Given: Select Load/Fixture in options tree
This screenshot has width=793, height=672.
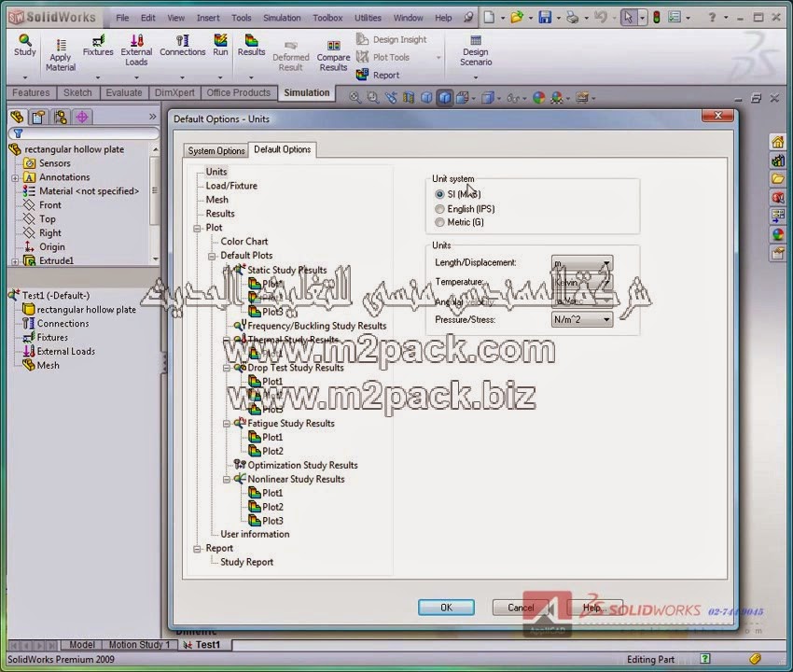Looking at the screenshot, I should click(x=231, y=186).
